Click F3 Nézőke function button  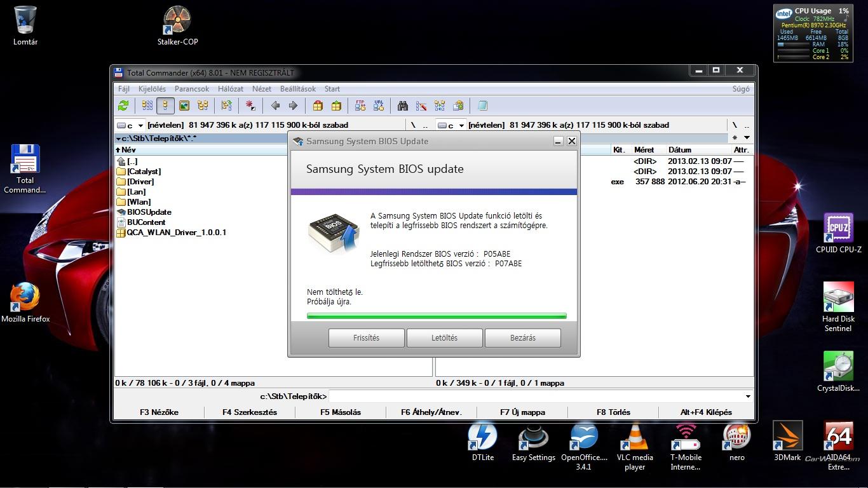(x=159, y=412)
